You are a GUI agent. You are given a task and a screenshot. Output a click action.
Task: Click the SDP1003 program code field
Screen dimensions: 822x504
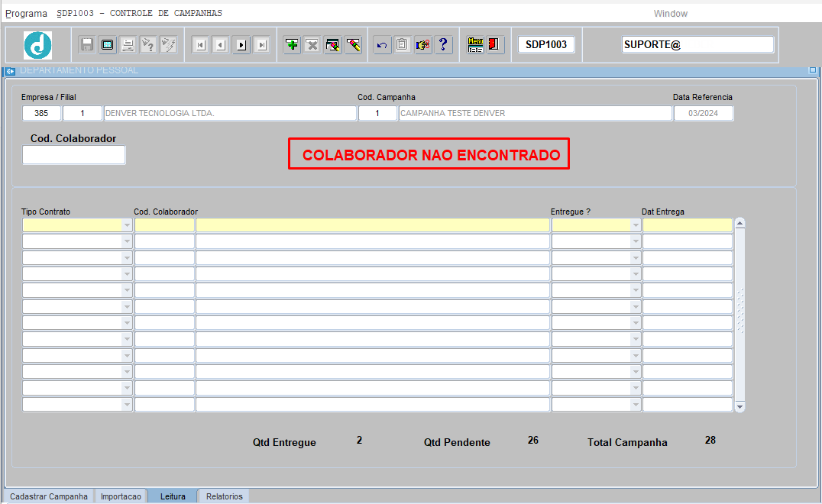[x=546, y=44]
